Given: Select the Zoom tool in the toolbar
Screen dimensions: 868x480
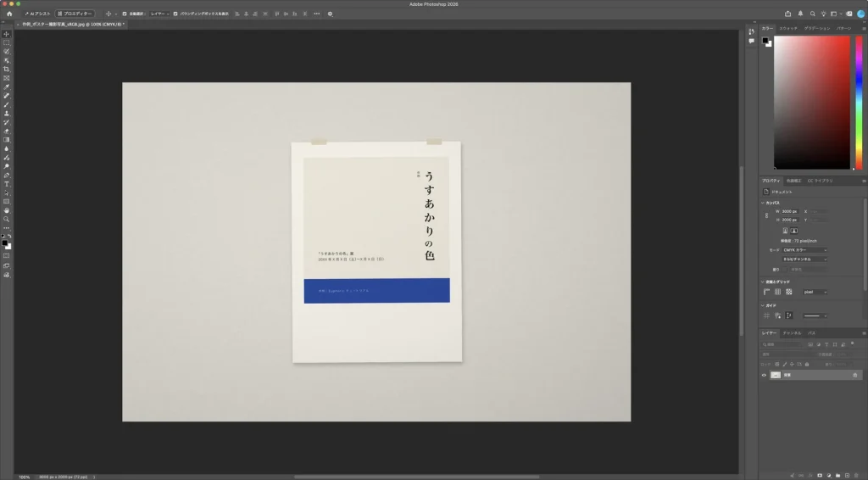Looking at the screenshot, I should [7, 220].
